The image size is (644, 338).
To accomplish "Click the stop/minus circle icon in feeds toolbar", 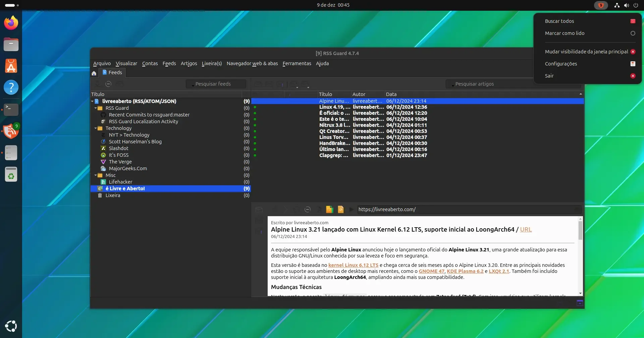I will tap(108, 84).
